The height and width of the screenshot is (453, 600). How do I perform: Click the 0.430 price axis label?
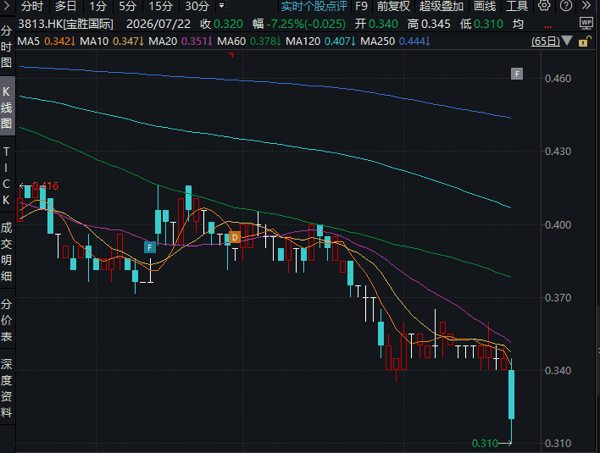point(558,151)
